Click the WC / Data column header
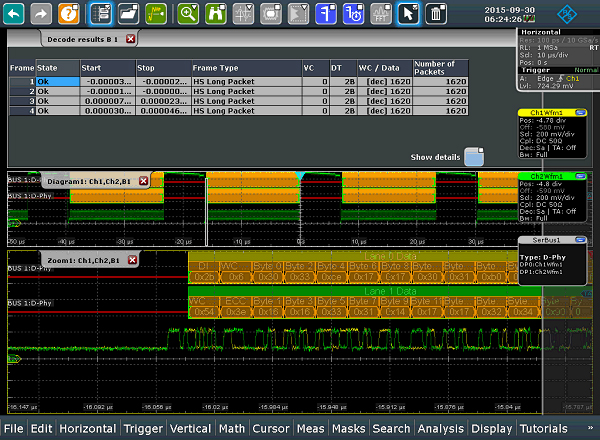Image resolution: width=600 pixels, height=440 pixels. pyautogui.click(x=385, y=68)
